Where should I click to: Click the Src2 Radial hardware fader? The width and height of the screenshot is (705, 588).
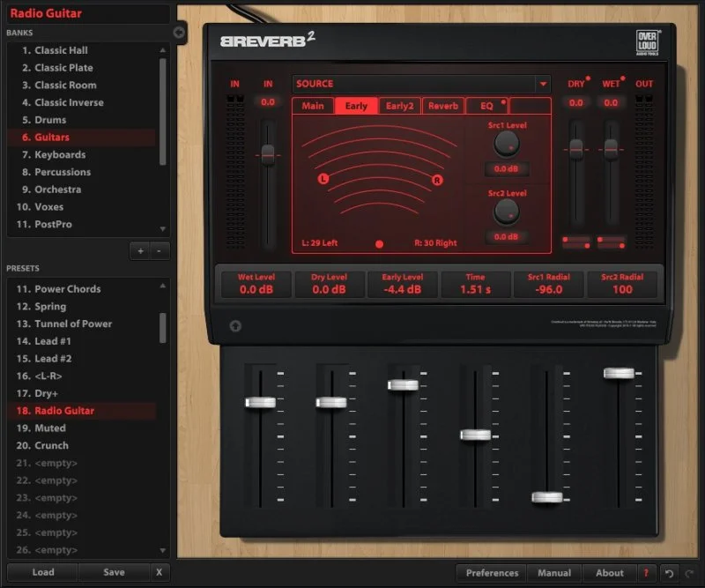pos(619,374)
